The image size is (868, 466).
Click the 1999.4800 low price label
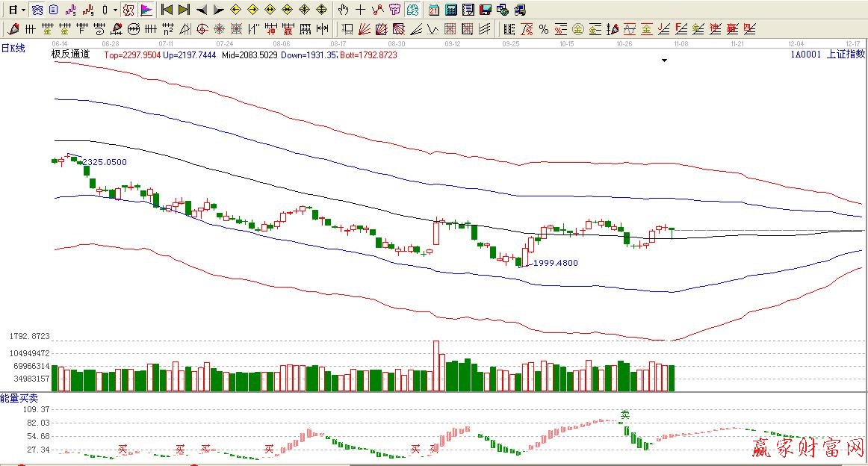point(554,263)
